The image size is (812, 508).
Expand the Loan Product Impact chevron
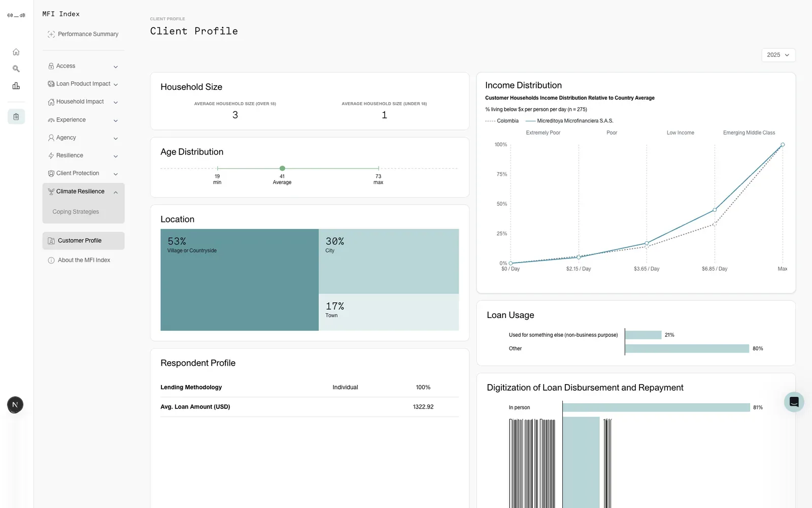116,84
